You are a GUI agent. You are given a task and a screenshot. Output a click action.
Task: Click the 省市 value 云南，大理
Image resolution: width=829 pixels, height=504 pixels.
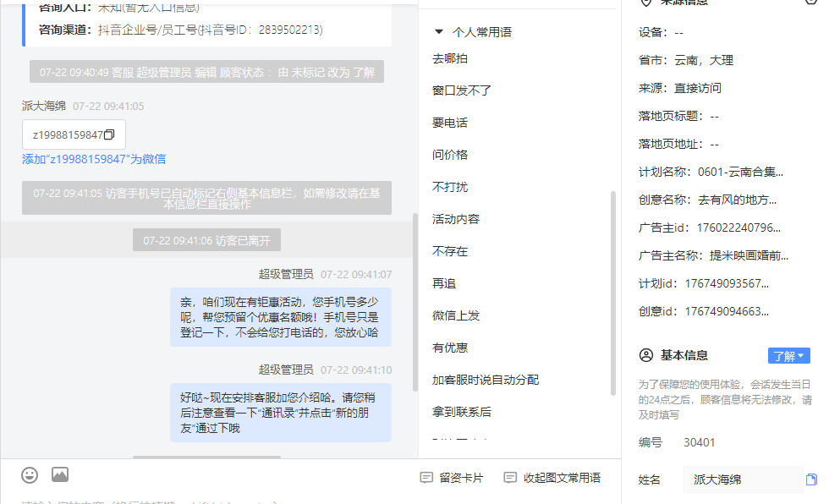[704, 61]
